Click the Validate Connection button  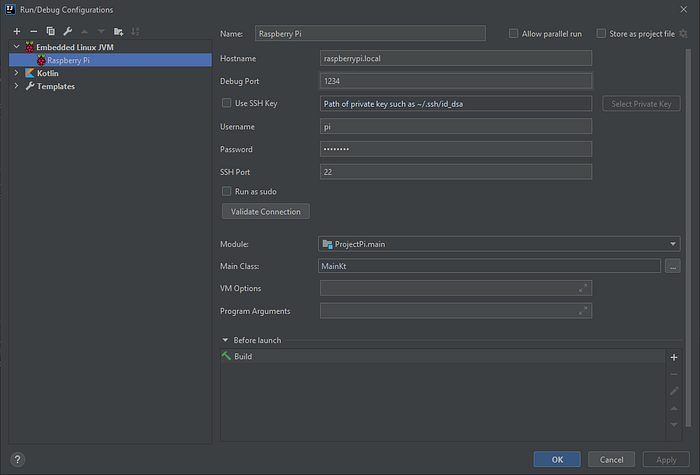tap(266, 212)
